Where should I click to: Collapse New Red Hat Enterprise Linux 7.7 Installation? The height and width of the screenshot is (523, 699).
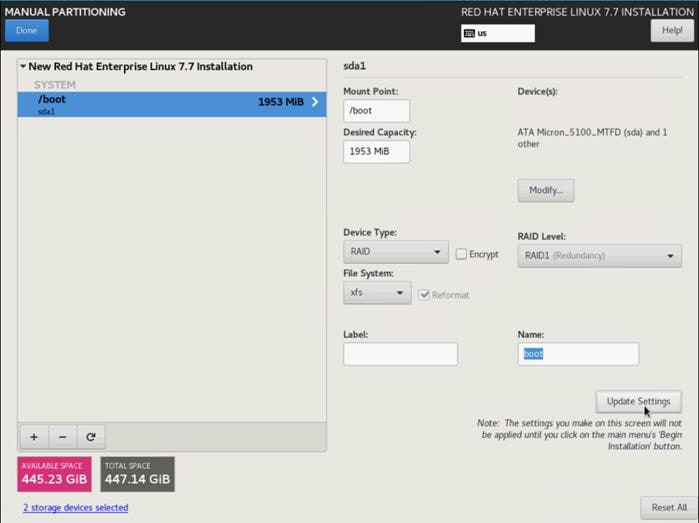pyautogui.click(x=23, y=66)
